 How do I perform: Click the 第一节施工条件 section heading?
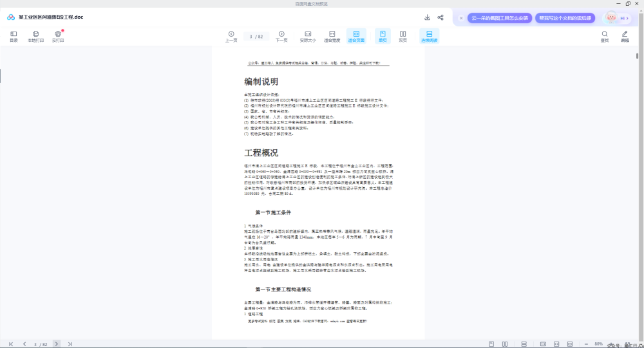click(x=273, y=212)
